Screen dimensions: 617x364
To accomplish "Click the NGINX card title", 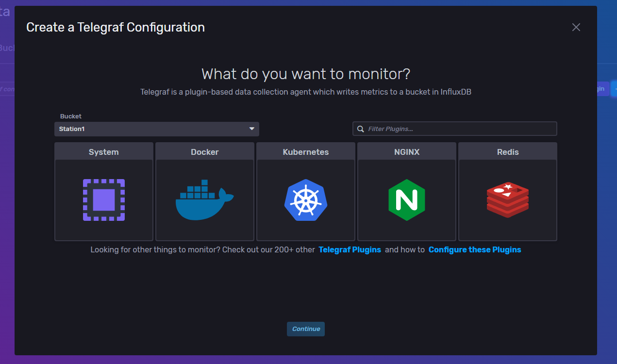I will (407, 152).
